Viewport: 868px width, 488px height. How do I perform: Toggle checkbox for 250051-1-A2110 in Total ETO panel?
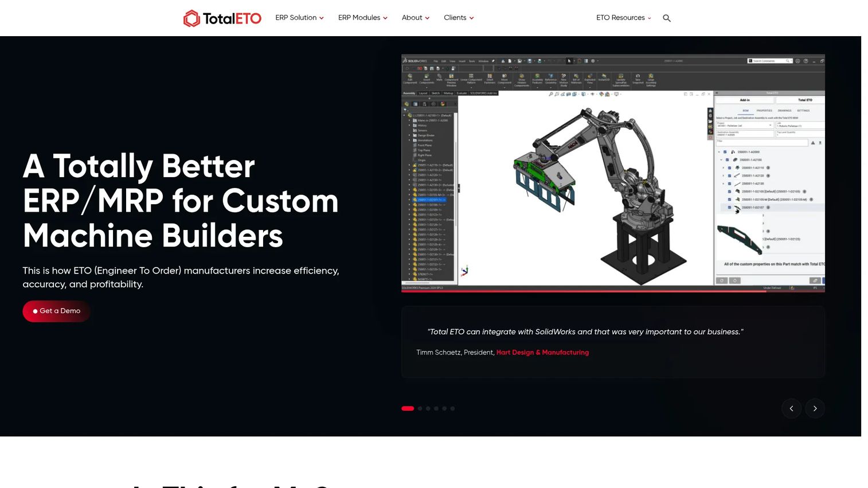coord(729,168)
